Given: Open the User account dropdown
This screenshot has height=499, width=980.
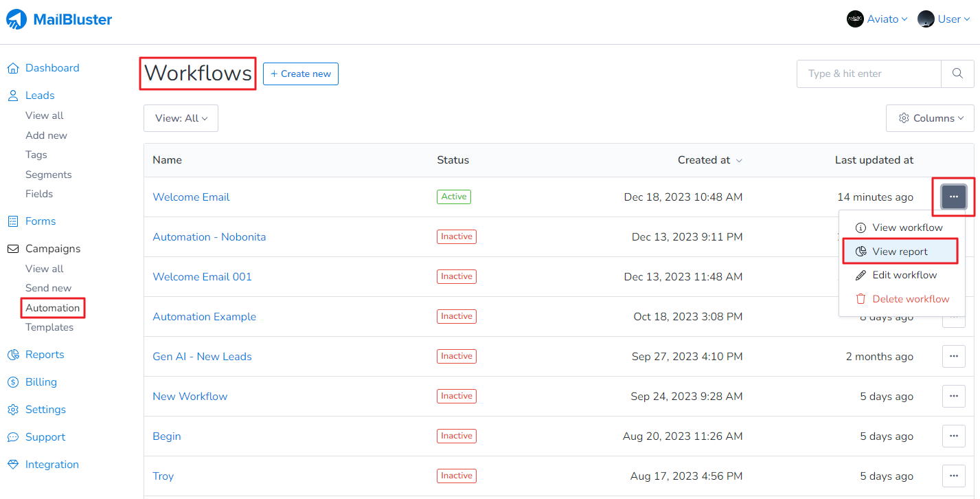Looking at the screenshot, I should click(946, 19).
